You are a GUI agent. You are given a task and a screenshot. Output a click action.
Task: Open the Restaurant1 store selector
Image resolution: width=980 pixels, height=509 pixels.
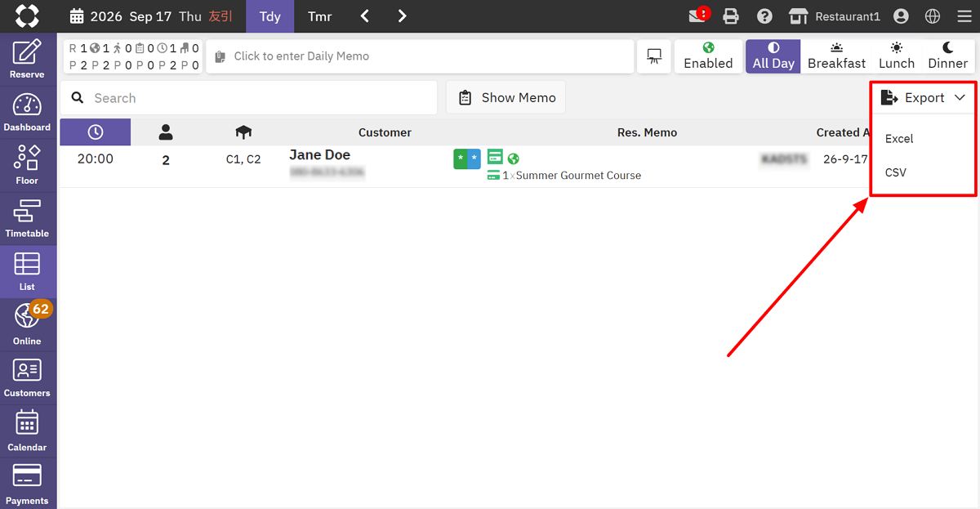834,16
